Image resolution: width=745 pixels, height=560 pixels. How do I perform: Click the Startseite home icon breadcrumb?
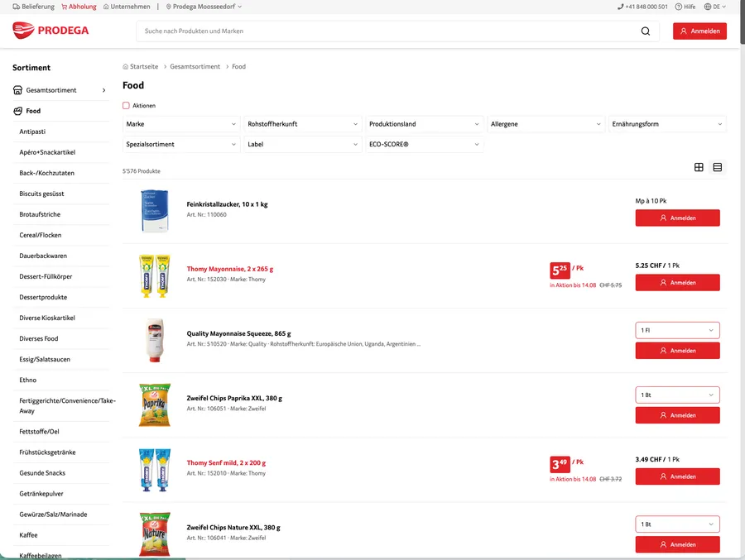pyautogui.click(x=126, y=66)
